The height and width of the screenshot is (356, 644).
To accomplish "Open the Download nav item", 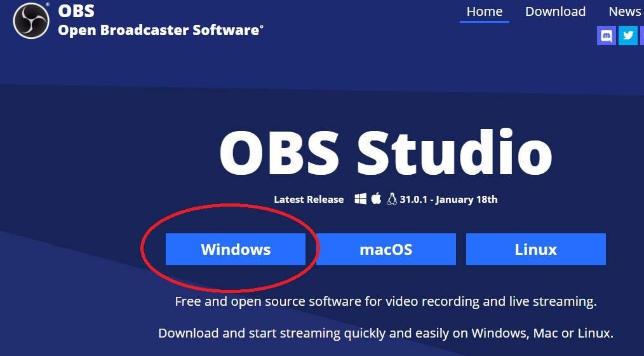I will click(x=555, y=12).
